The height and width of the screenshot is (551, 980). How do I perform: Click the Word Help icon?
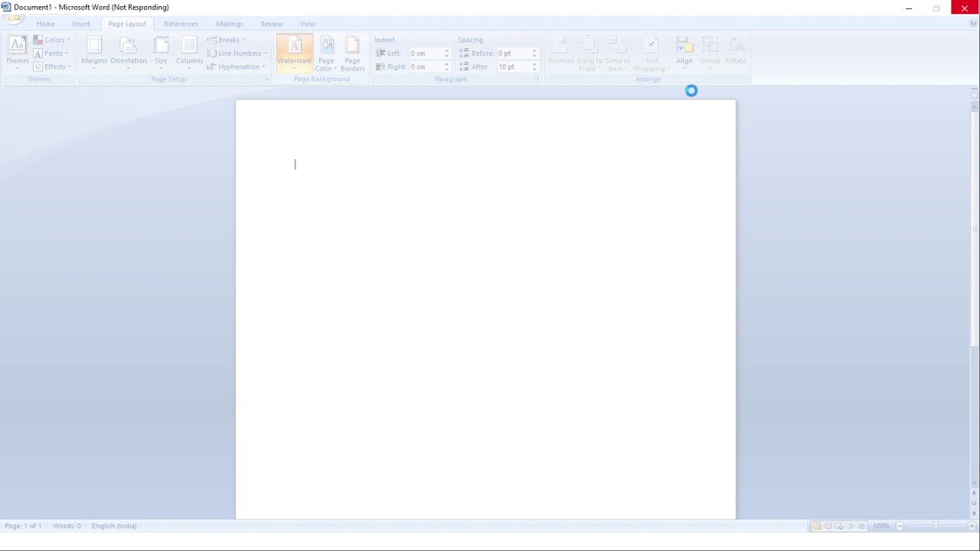point(974,24)
